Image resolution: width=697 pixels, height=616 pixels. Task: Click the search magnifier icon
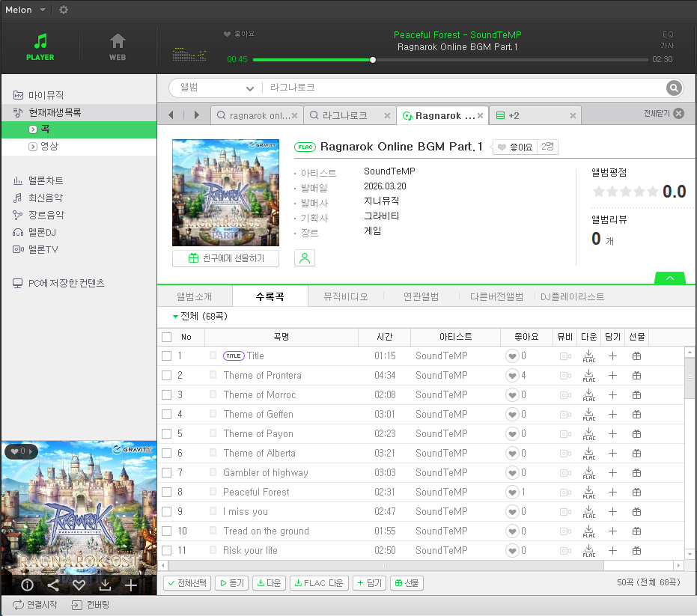[674, 88]
